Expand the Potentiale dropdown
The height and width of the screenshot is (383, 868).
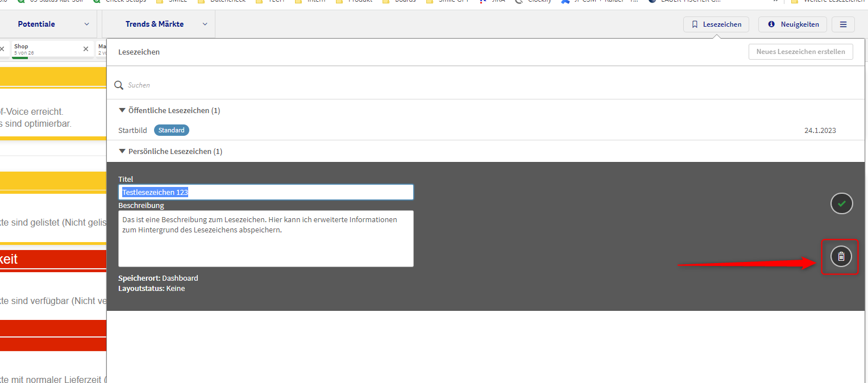(x=86, y=24)
